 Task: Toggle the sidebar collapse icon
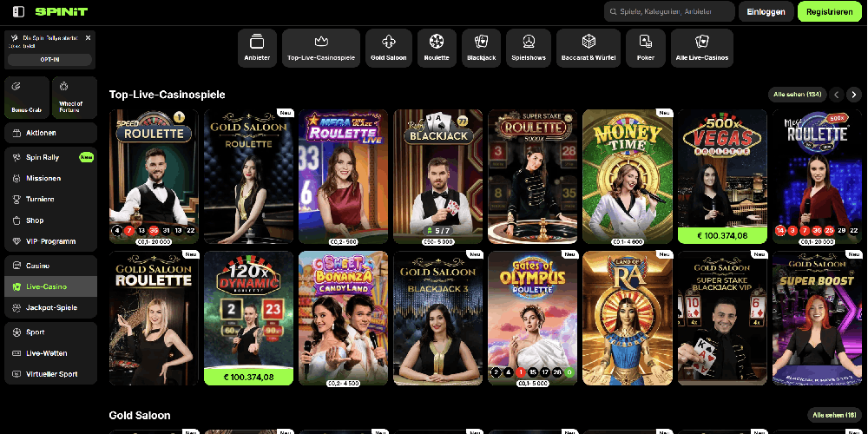point(18,11)
